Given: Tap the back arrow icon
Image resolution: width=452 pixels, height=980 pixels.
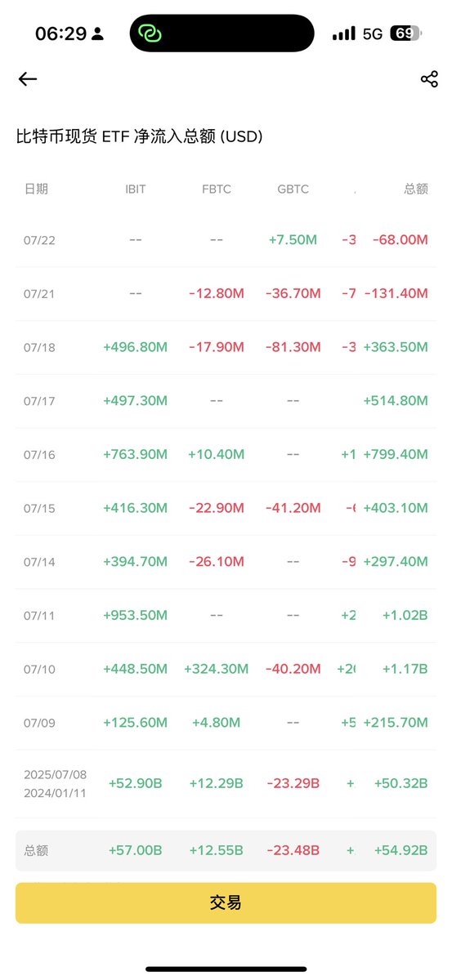Looking at the screenshot, I should 28,78.
